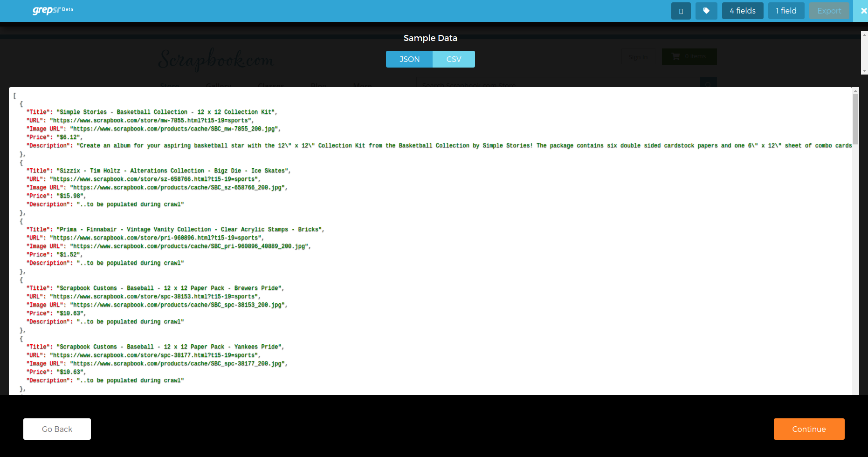Switch to the JSON tab
The width and height of the screenshot is (868, 457).
click(x=409, y=59)
